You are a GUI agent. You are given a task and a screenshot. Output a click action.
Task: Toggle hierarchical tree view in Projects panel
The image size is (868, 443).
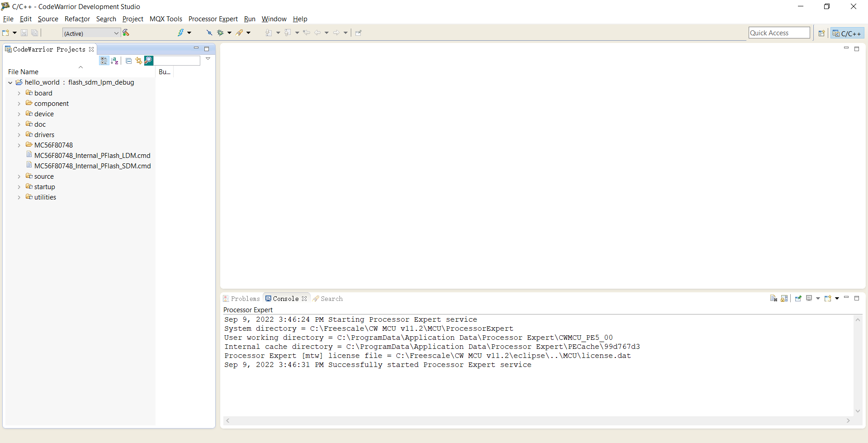point(104,61)
